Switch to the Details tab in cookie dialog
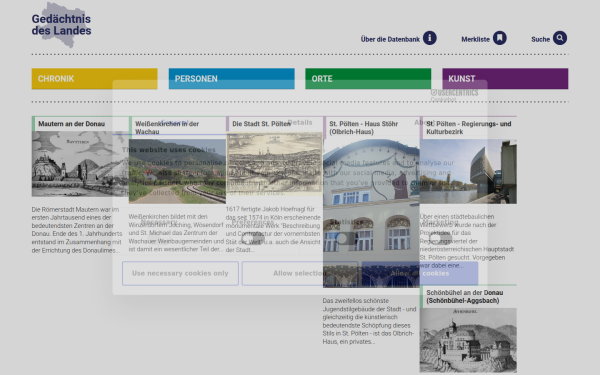Screen dimensions: 600x375 coord(300,122)
